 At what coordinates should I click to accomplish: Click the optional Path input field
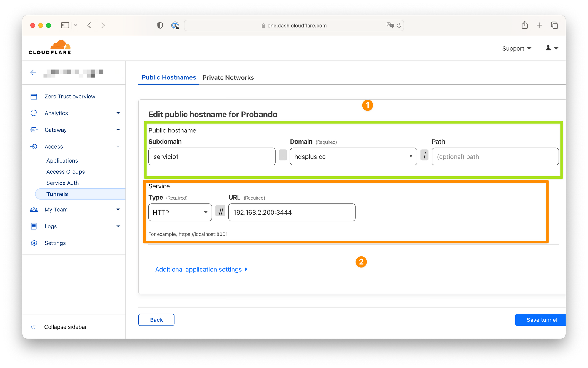click(x=495, y=157)
